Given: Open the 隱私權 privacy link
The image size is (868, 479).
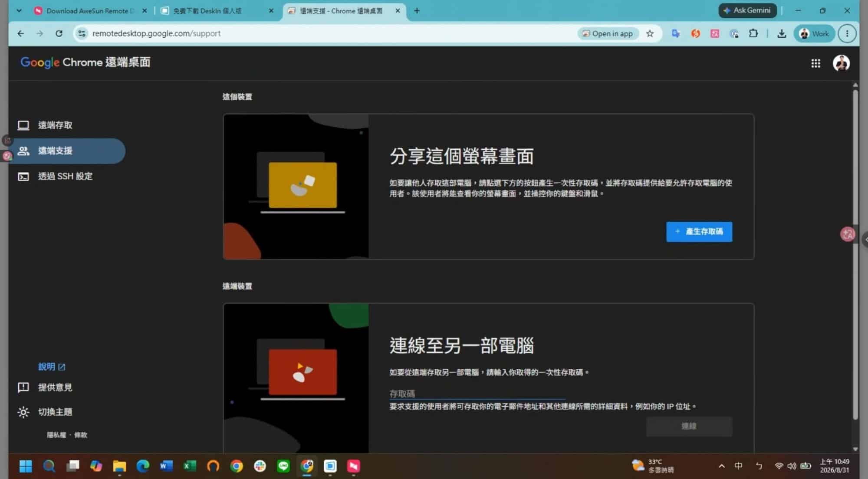Looking at the screenshot, I should click(x=56, y=435).
